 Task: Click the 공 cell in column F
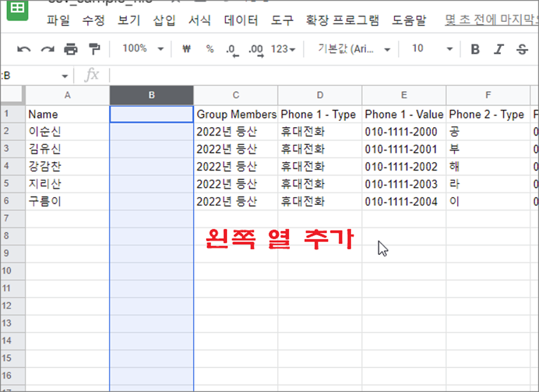(488, 131)
